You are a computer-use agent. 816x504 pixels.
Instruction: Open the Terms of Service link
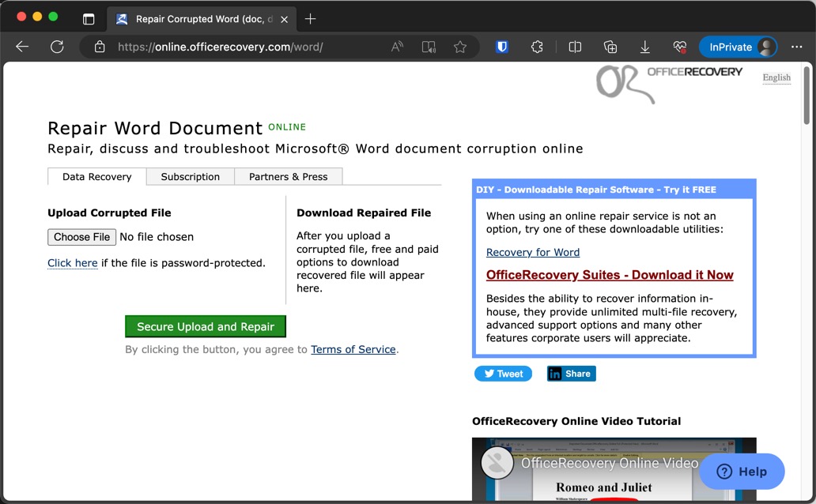tap(353, 348)
